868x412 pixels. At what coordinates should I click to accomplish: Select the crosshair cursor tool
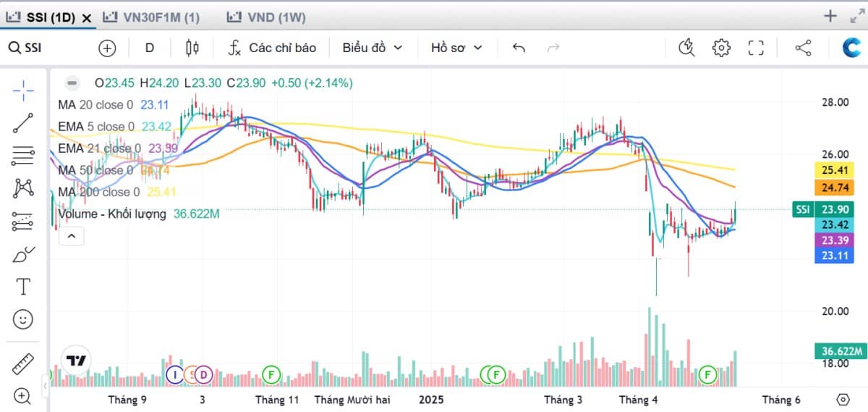tap(23, 91)
